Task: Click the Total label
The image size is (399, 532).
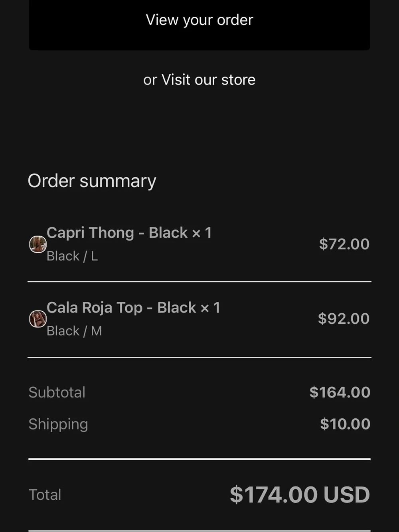Action: tap(45, 495)
